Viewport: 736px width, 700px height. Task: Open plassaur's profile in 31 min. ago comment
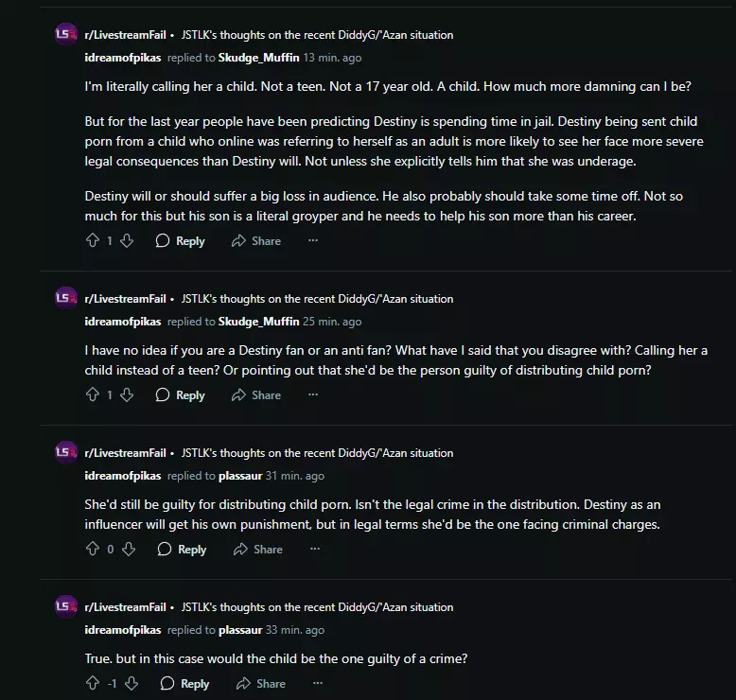point(240,476)
